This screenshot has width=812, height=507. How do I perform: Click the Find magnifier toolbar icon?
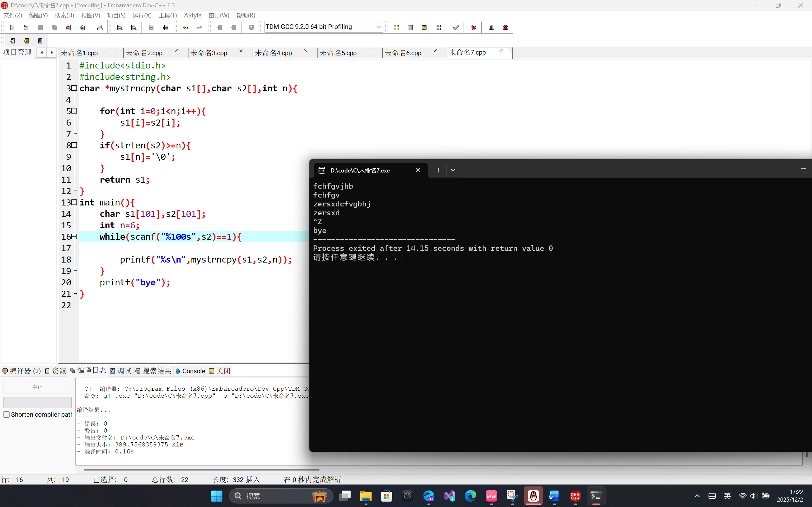coord(120,28)
